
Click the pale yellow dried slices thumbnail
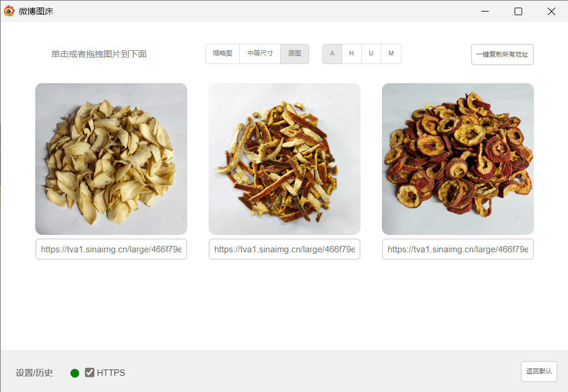pyautogui.click(x=111, y=159)
